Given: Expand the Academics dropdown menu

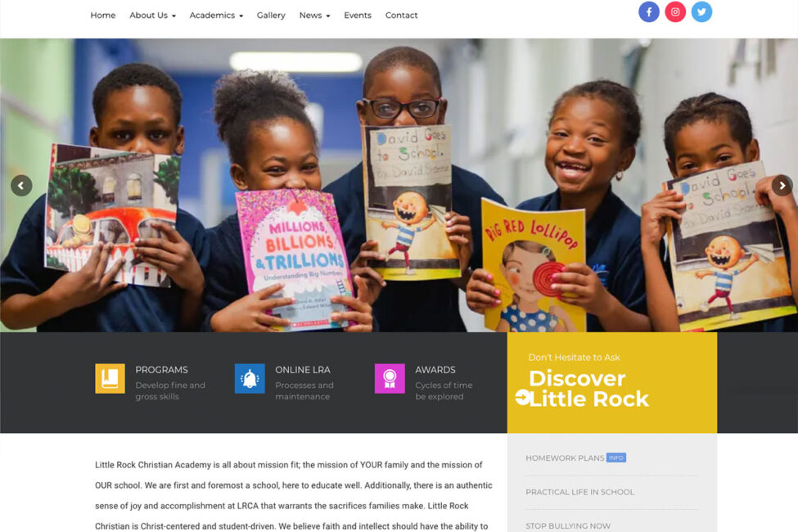Looking at the screenshot, I should pos(216,16).
